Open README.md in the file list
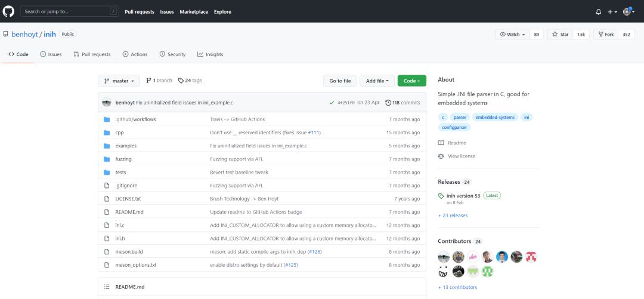 [x=129, y=212]
